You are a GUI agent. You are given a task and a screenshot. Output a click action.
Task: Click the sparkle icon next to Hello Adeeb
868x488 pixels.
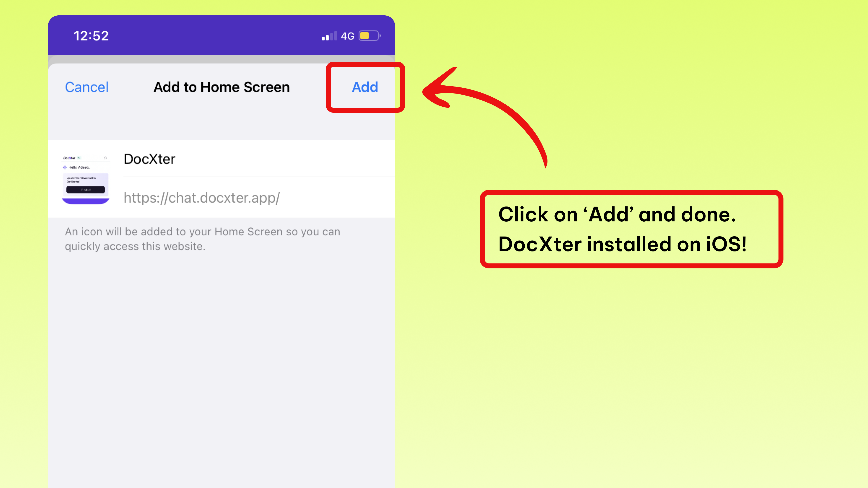click(x=65, y=168)
